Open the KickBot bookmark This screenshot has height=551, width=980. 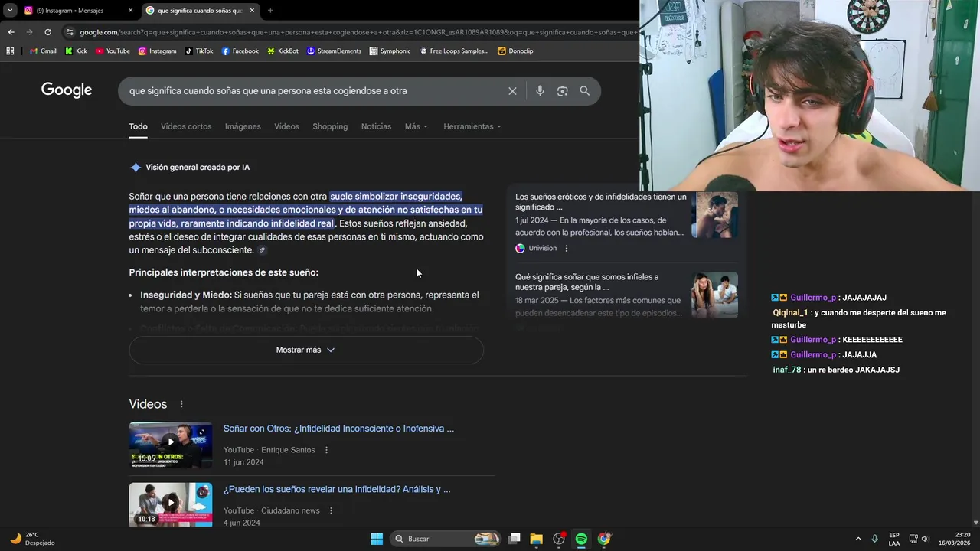click(x=283, y=51)
